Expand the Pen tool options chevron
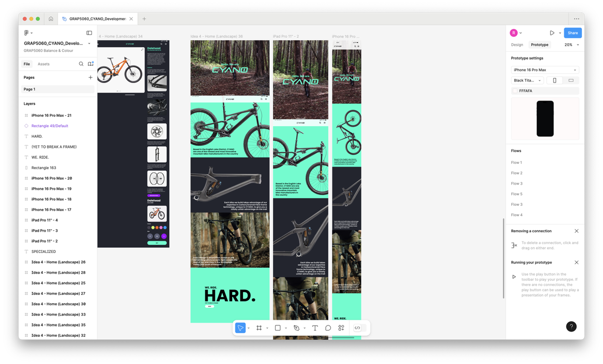603x364 pixels. click(x=305, y=328)
